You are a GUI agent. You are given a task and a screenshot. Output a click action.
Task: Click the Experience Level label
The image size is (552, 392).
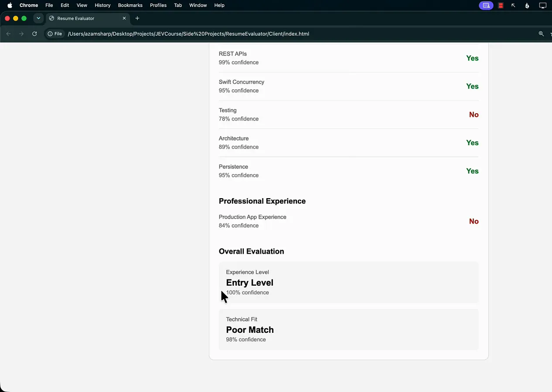pyautogui.click(x=247, y=272)
